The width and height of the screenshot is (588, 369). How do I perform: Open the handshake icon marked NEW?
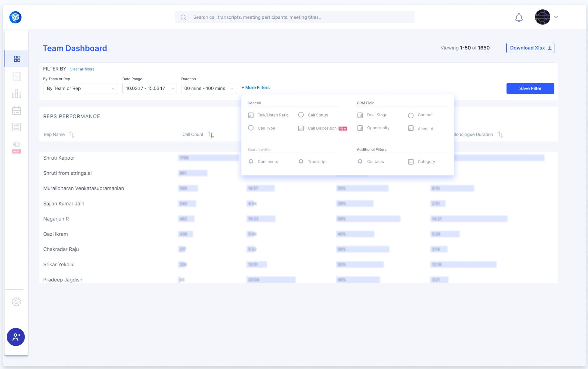(16, 144)
